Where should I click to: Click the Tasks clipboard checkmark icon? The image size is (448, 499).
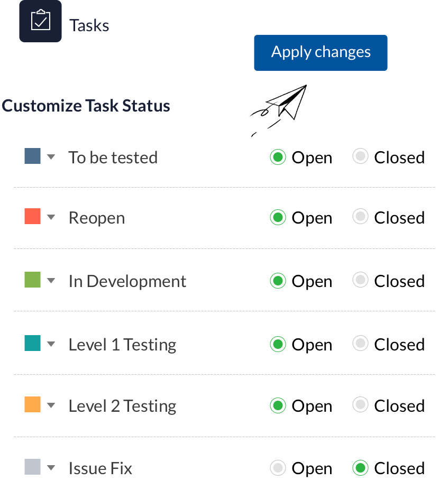coord(40,21)
